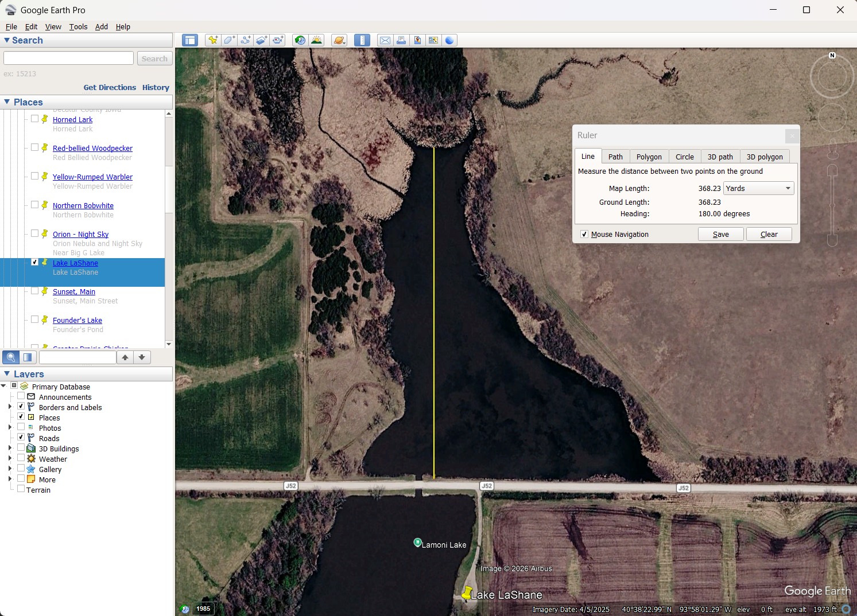Open the Founder's Lake placemark link
Image resolution: width=857 pixels, height=616 pixels.
[x=77, y=320]
